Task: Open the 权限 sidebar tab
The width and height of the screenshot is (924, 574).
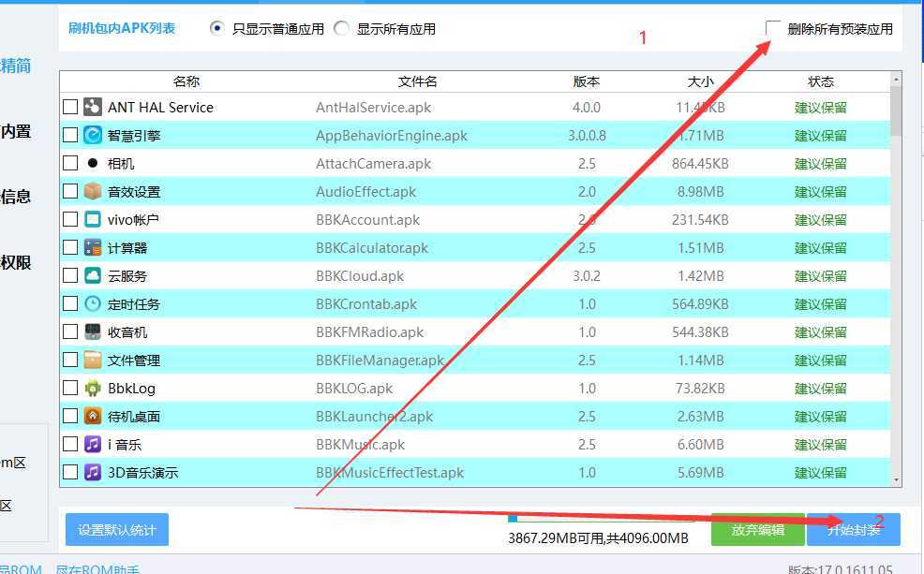Action: click(15, 262)
